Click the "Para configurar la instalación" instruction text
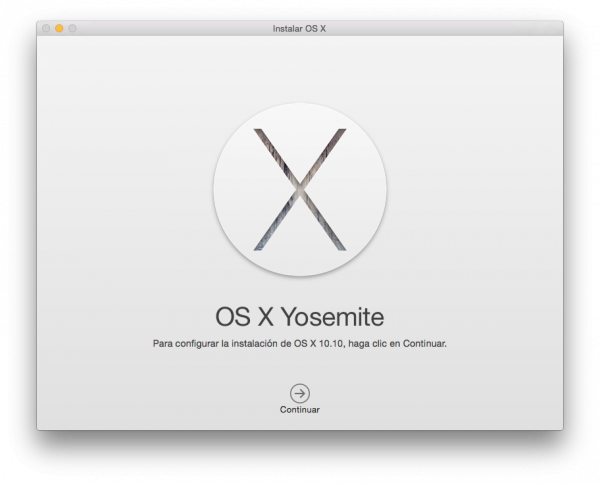This screenshot has width=600, height=483. pos(300,344)
